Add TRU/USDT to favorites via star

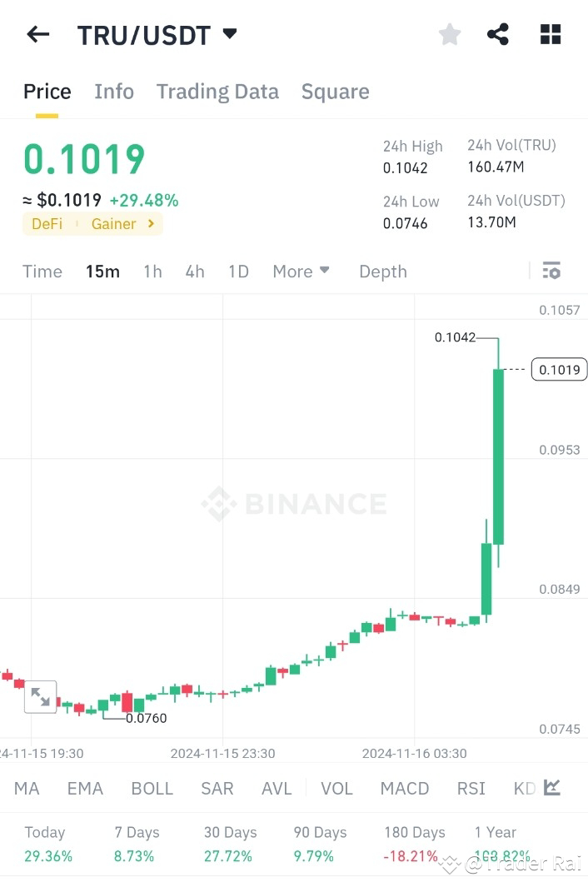(449, 34)
